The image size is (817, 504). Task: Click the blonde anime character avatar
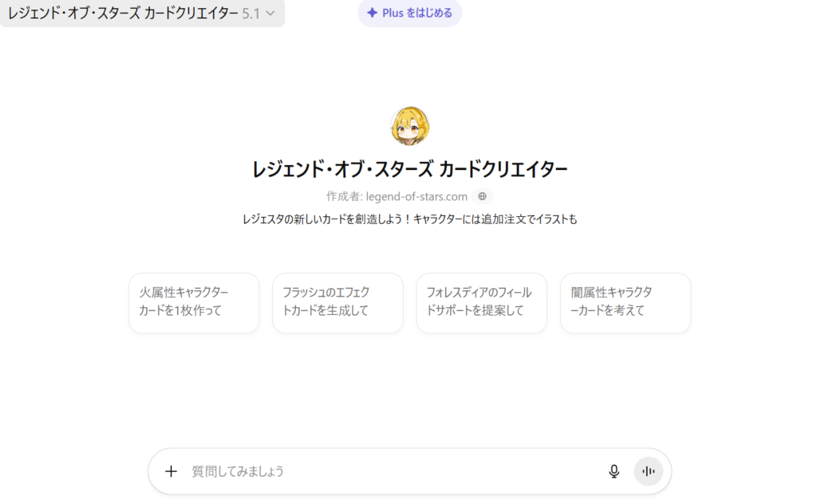click(x=409, y=126)
